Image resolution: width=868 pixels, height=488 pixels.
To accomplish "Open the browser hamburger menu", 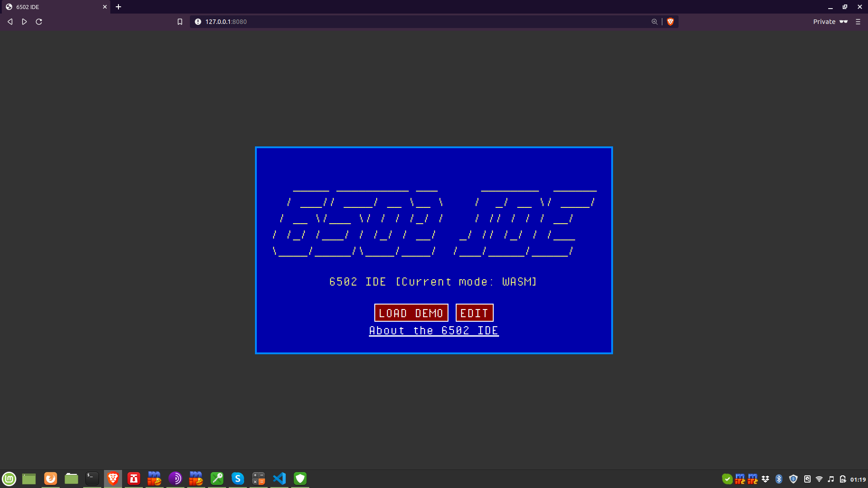I will click(858, 22).
